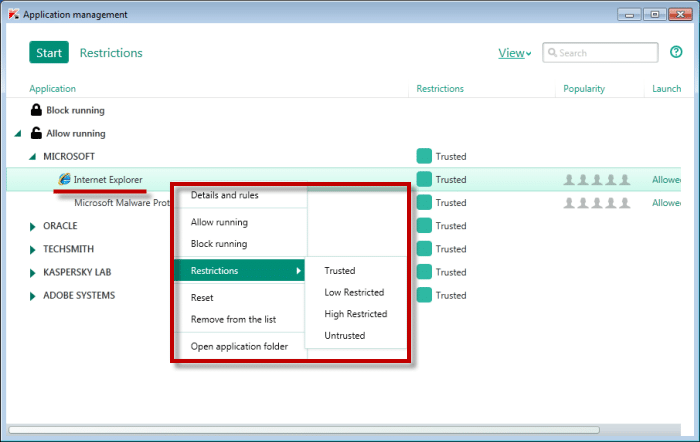
Task: Click the ADOBE SYSTEMS group name
Action: click(79, 296)
